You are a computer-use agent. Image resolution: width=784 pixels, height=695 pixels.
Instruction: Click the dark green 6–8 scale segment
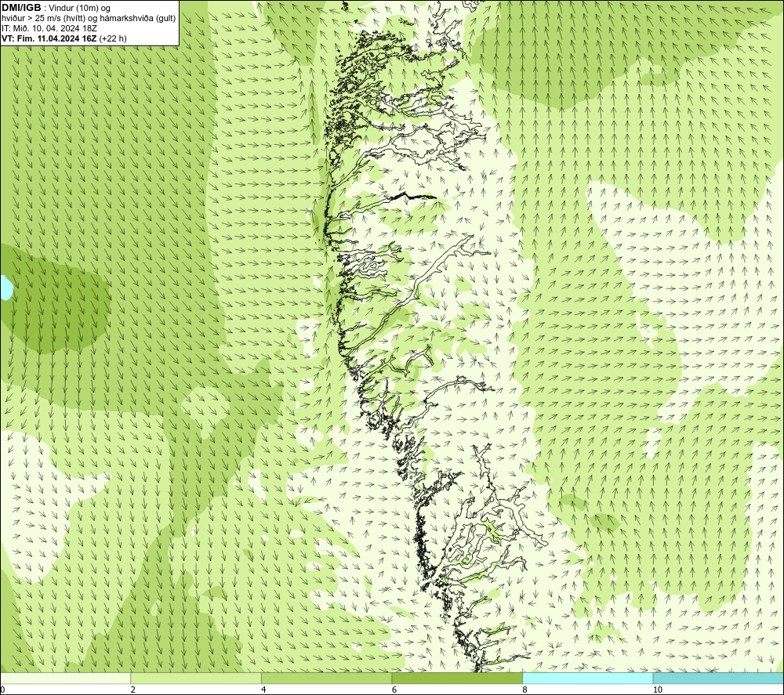click(x=457, y=678)
